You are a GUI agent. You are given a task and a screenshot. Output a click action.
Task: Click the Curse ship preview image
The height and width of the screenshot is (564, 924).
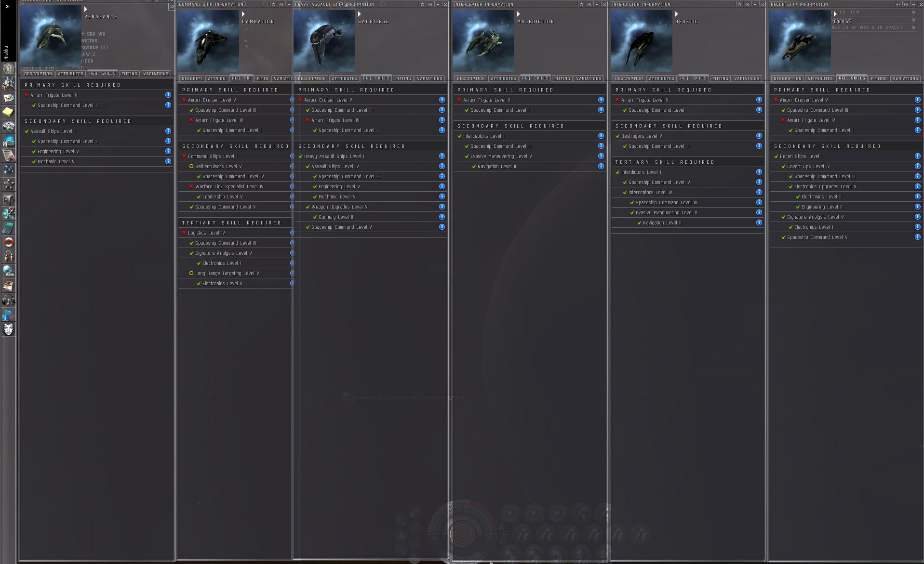pyautogui.click(x=800, y=41)
